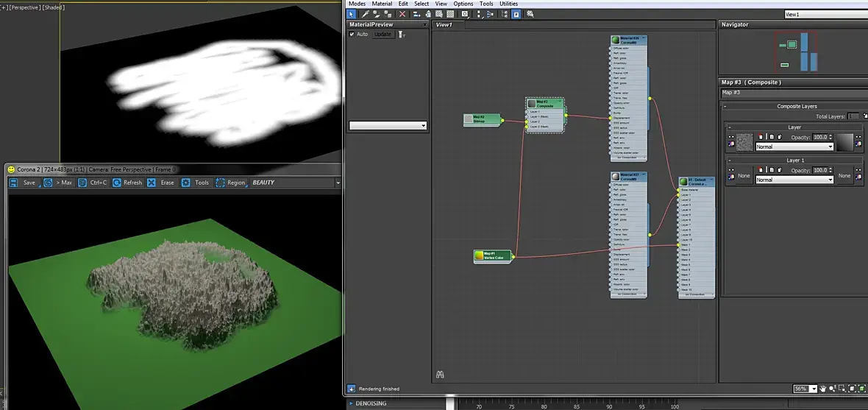Click the red X delete selected icon
The height and width of the screenshot is (410, 868).
coord(402,14)
